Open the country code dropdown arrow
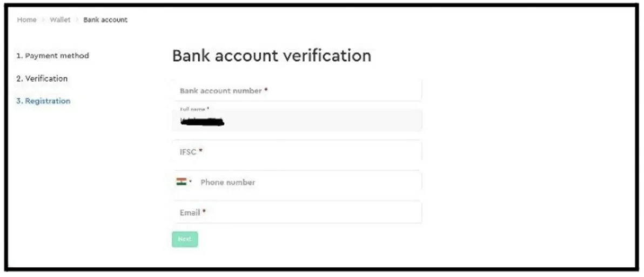 pyautogui.click(x=191, y=182)
